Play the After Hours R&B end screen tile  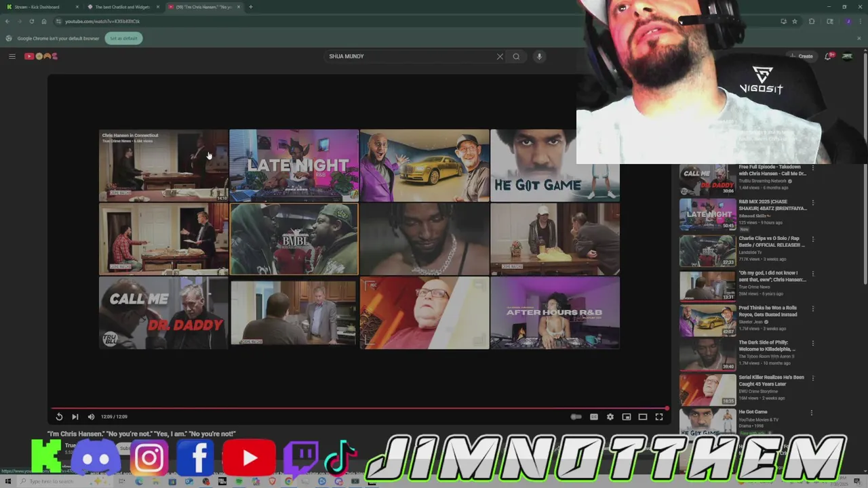tap(555, 313)
